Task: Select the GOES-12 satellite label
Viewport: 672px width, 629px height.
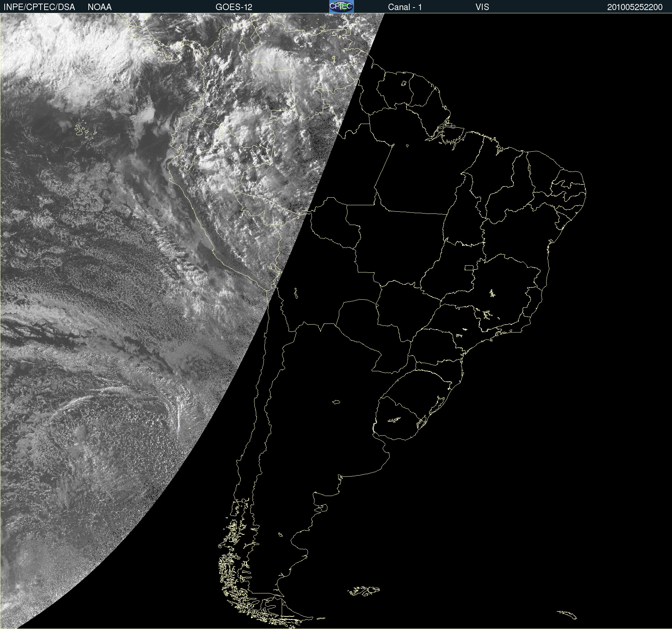Action: (234, 7)
